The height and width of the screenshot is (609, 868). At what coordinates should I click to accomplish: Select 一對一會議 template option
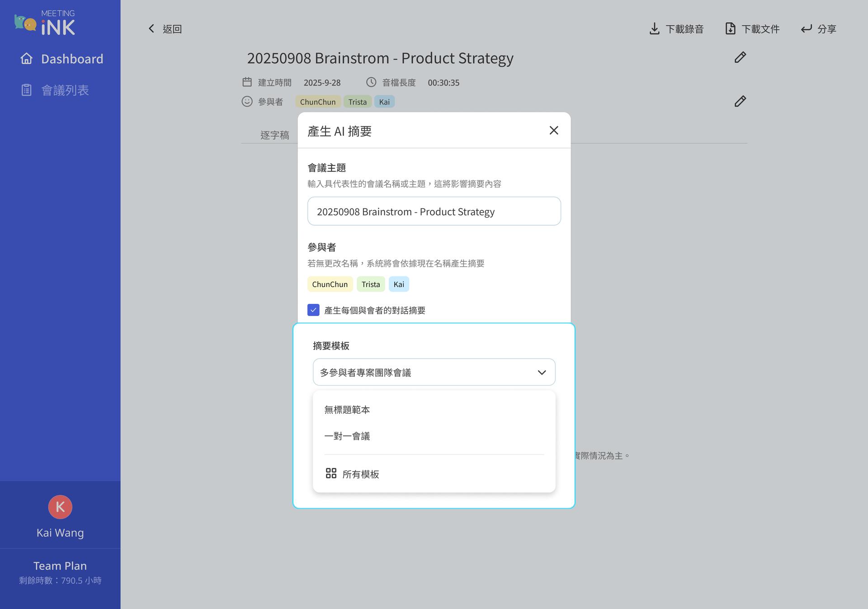[347, 436]
